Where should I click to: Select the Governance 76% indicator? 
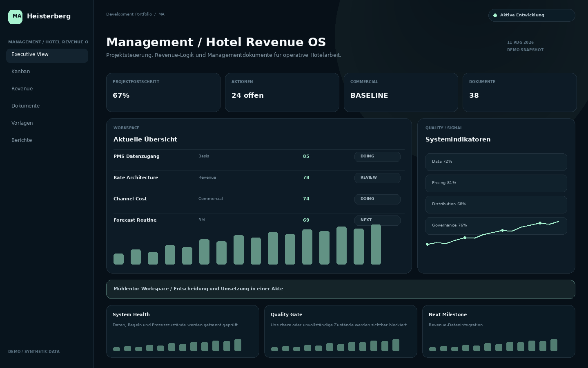coord(496,226)
